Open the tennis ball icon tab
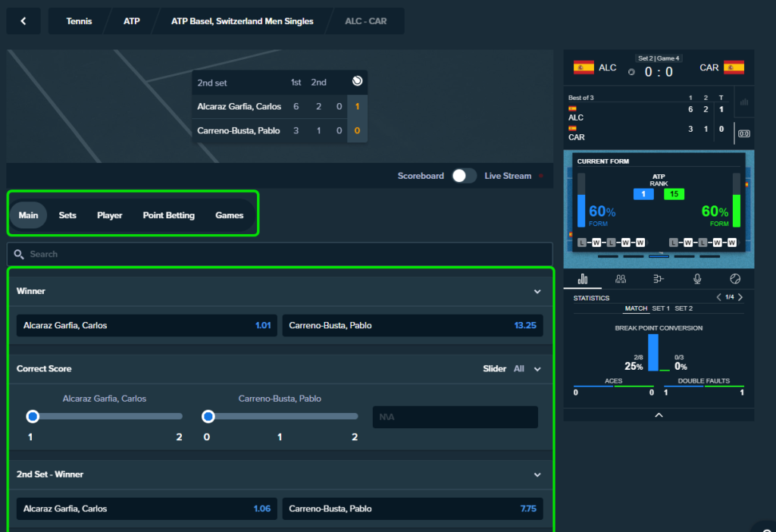 [x=735, y=279]
